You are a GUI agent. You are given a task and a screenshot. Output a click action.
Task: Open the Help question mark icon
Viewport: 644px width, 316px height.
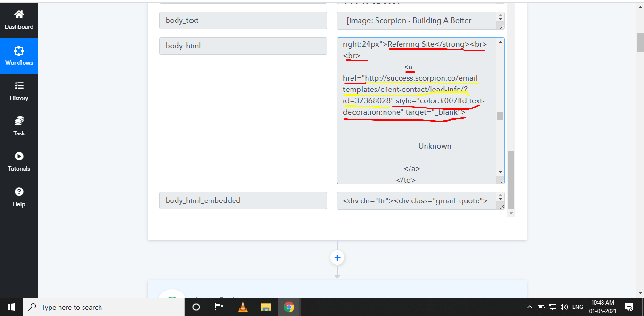19,192
